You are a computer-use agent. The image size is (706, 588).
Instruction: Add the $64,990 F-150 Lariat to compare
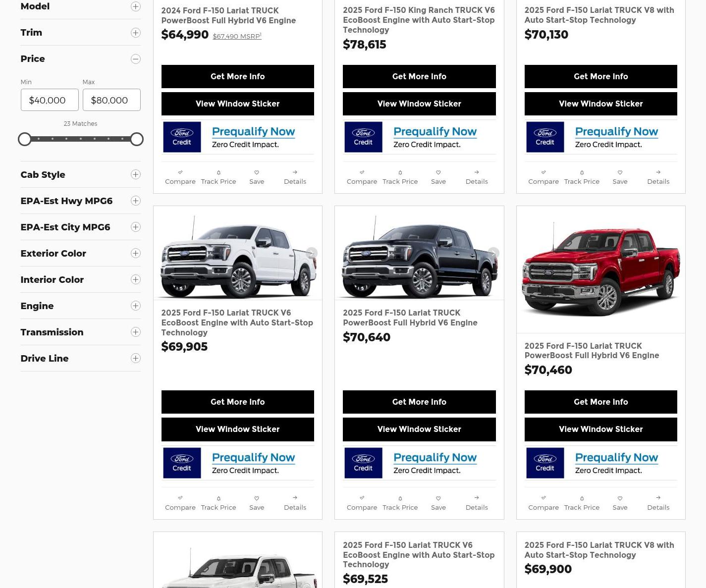coord(180,177)
